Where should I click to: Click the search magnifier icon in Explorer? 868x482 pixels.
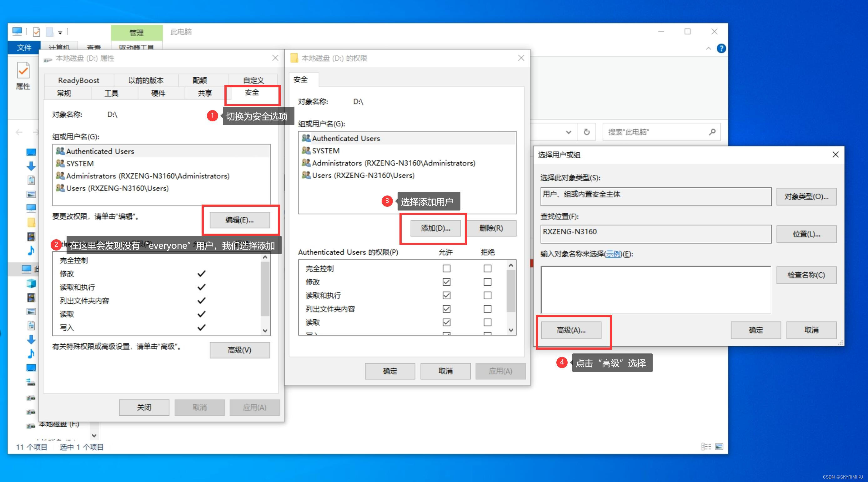click(712, 132)
